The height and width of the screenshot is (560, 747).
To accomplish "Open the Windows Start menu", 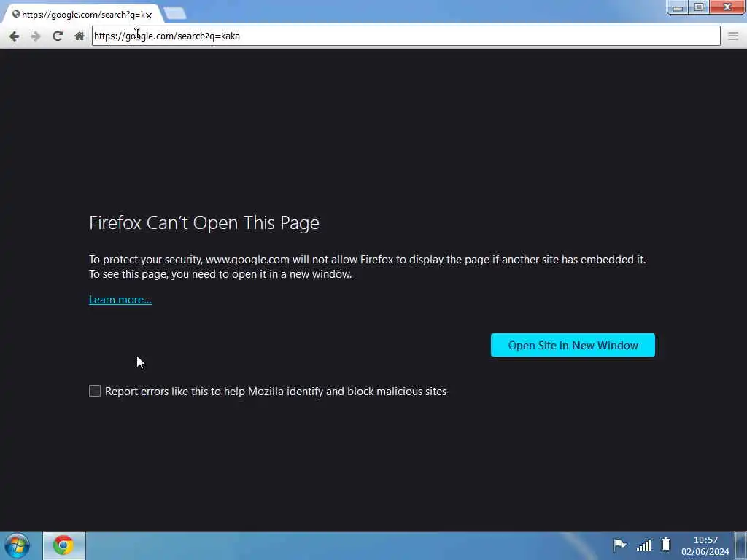I will click(18, 545).
